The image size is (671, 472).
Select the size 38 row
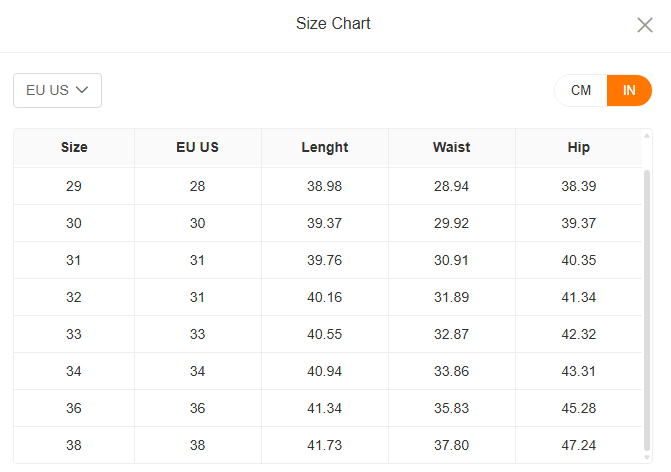328,445
